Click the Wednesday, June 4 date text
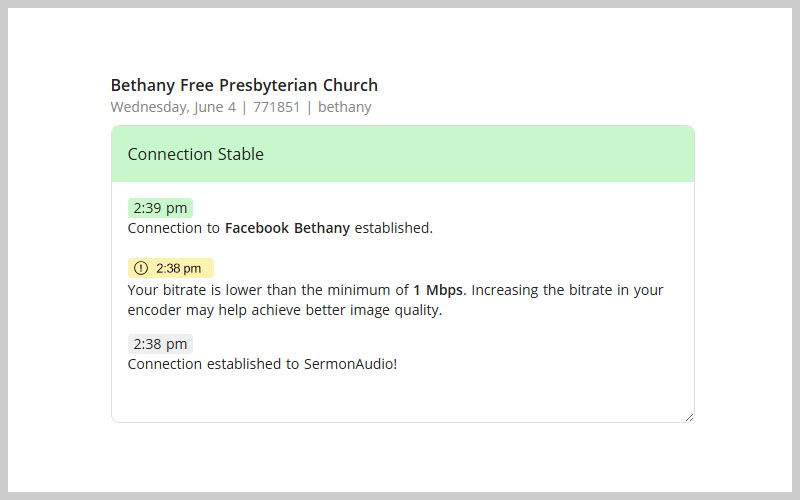The width and height of the screenshot is (800, 500). [x=173, y=107]
